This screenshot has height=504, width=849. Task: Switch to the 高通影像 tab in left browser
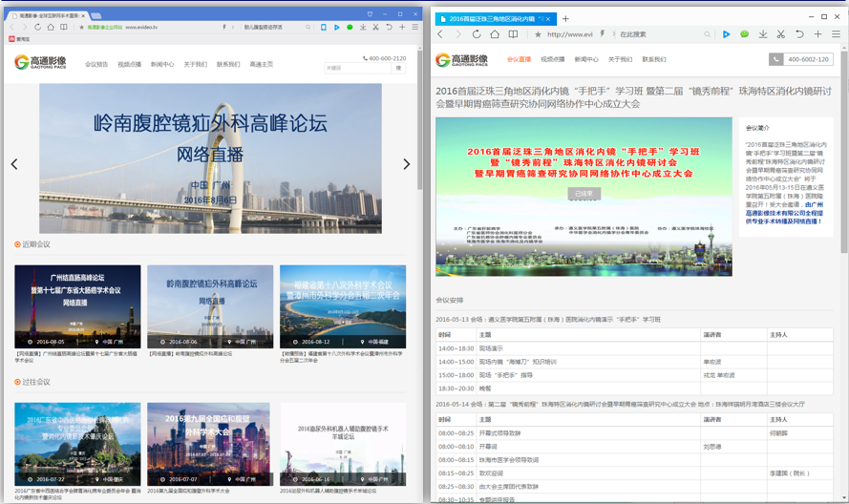coord(49,15)
